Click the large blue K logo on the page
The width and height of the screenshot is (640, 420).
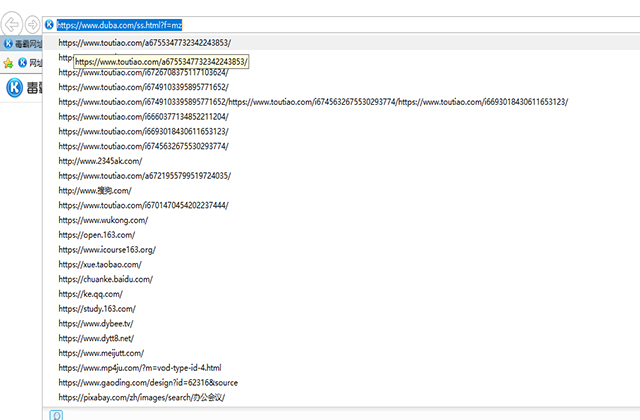pos(15,87)
